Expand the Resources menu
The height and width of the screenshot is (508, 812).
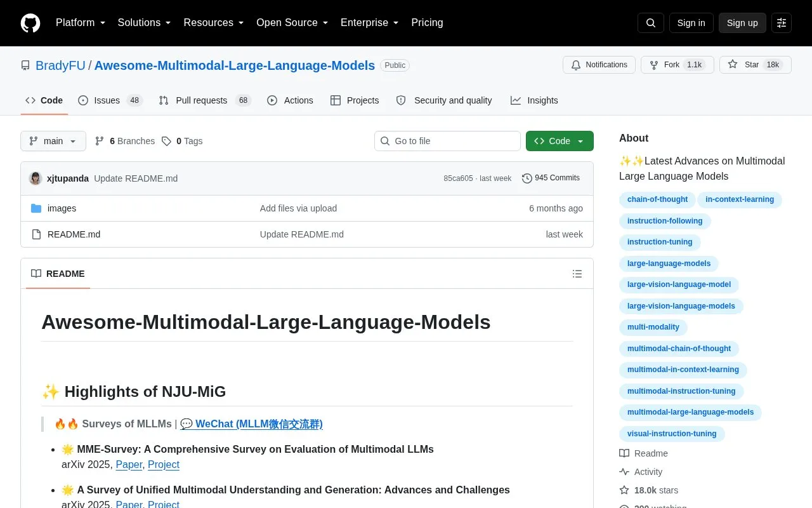[x=214, y=23]
